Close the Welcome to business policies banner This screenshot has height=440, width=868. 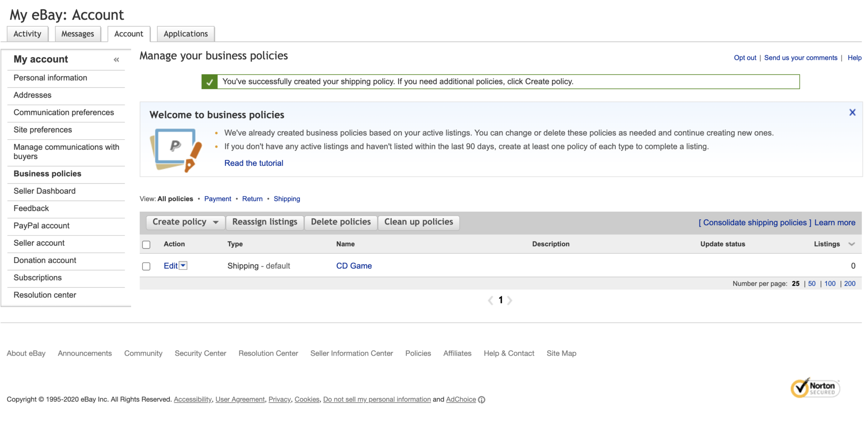pyautogui.click(x=852, y=112)
